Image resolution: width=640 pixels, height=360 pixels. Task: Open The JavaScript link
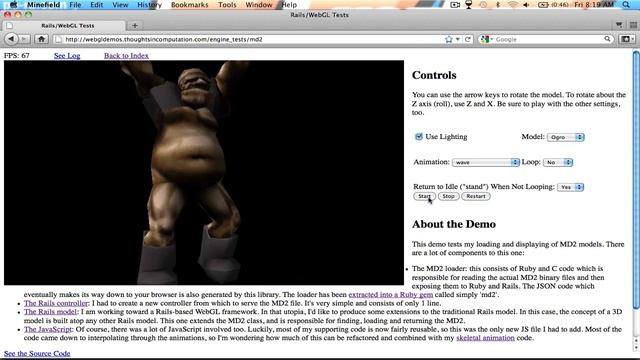coord(48,329)
